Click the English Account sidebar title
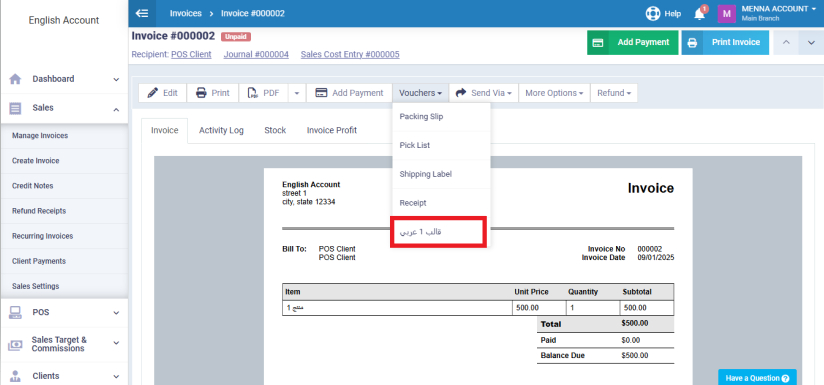This screenshot has height=385, width=824. point(64,20)
